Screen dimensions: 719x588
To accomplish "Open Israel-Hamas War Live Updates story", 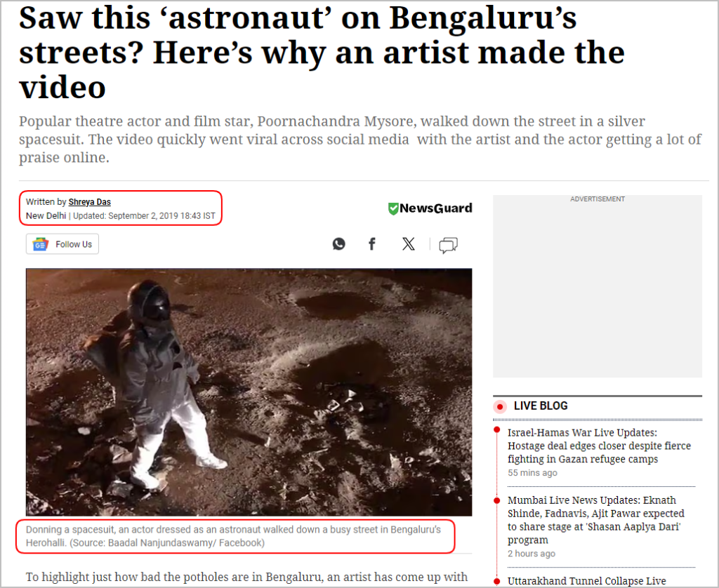I will [599, 446].
